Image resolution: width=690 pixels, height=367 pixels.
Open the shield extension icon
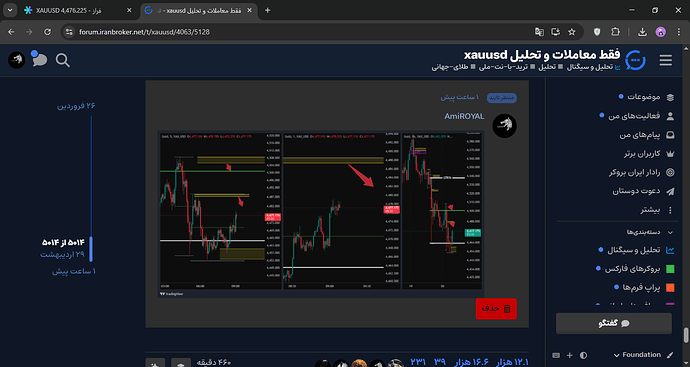point(597,32)
